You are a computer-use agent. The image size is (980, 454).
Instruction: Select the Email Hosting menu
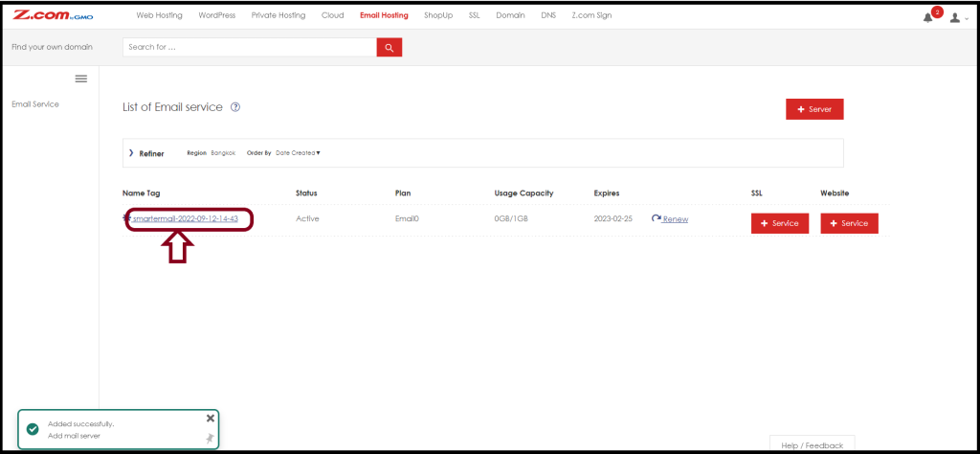pos(384,15)
